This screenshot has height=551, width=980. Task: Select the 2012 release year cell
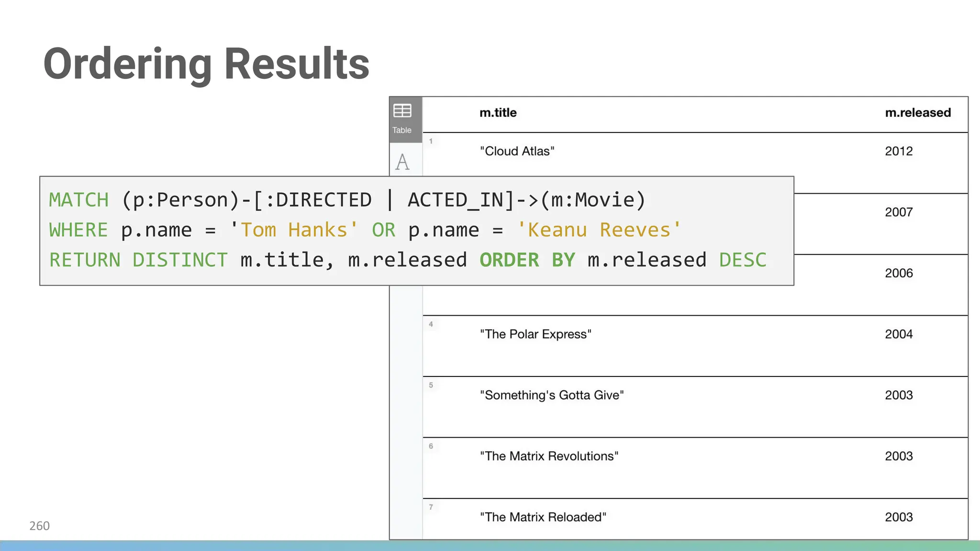899,151
